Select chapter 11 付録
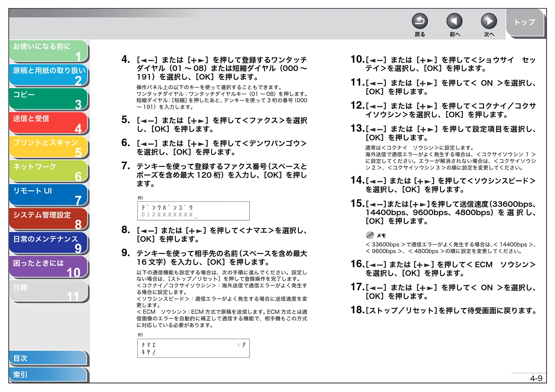The height and width of the screenshot is (392, 555). pos(49,291)
